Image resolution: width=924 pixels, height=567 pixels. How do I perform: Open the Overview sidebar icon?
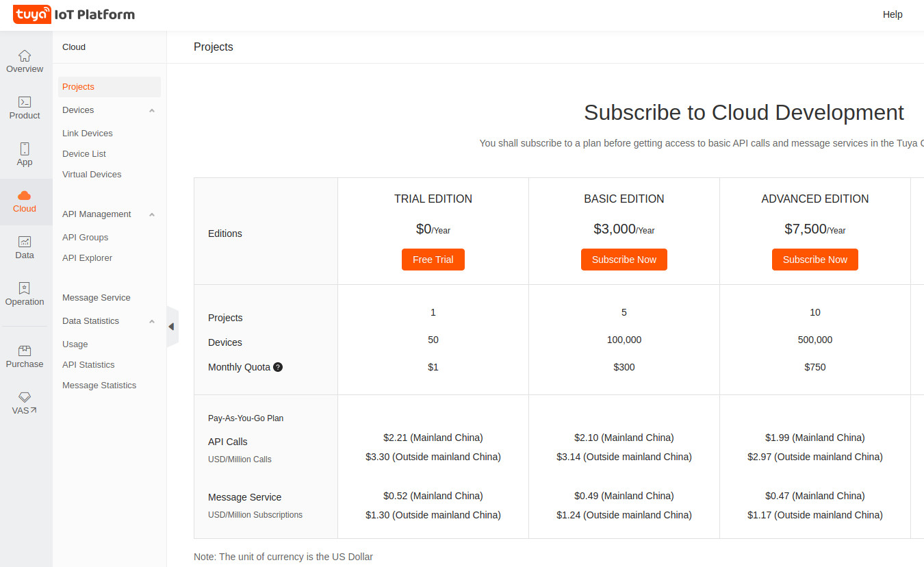tap(25, 62)
